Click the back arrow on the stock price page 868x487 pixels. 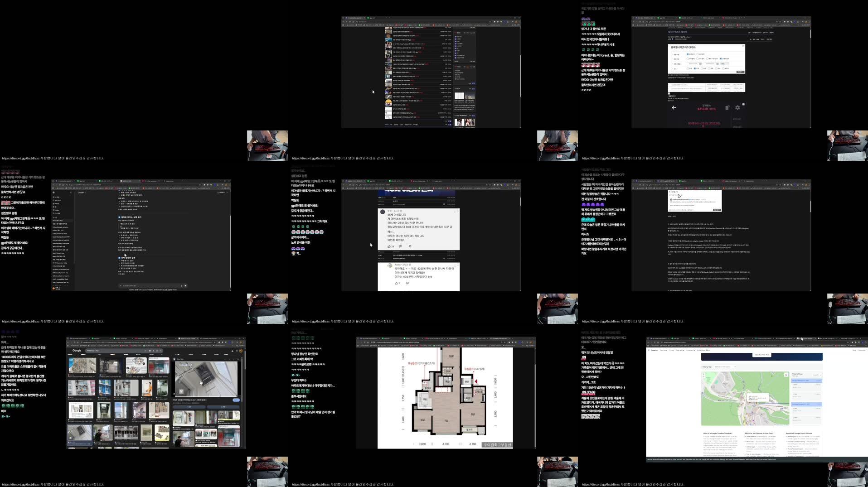[674, 108]
